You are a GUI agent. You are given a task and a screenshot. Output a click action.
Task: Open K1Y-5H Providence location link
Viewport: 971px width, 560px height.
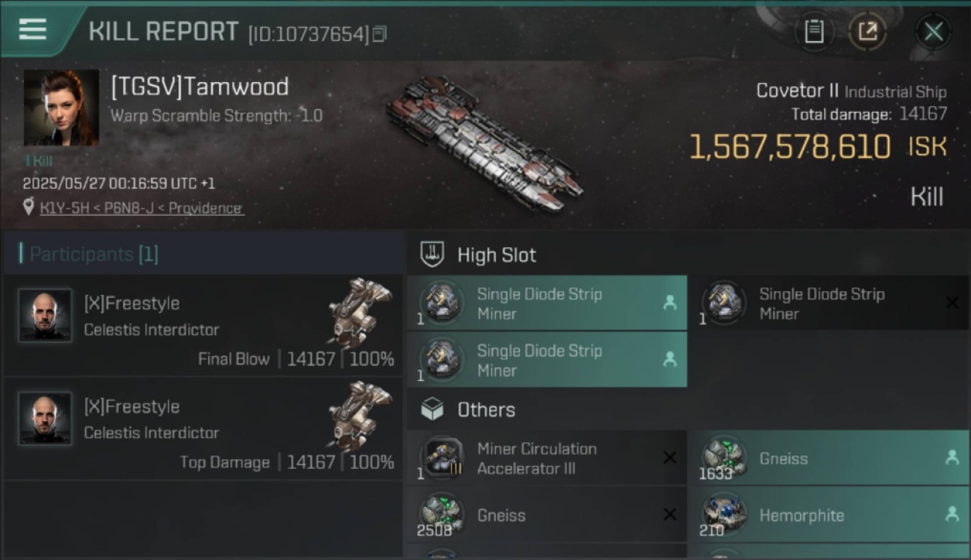pos(140,208)
